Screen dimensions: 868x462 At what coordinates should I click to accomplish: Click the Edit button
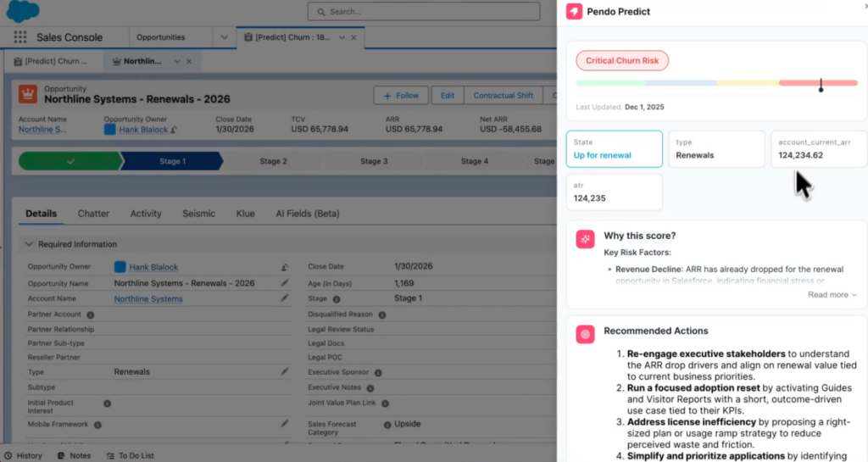[448, 95]
